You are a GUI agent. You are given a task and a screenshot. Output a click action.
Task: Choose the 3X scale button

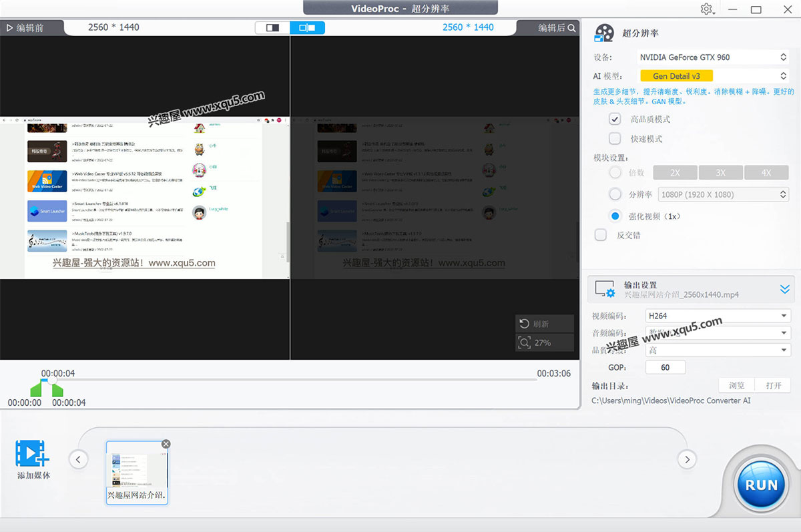click(721, 173)
